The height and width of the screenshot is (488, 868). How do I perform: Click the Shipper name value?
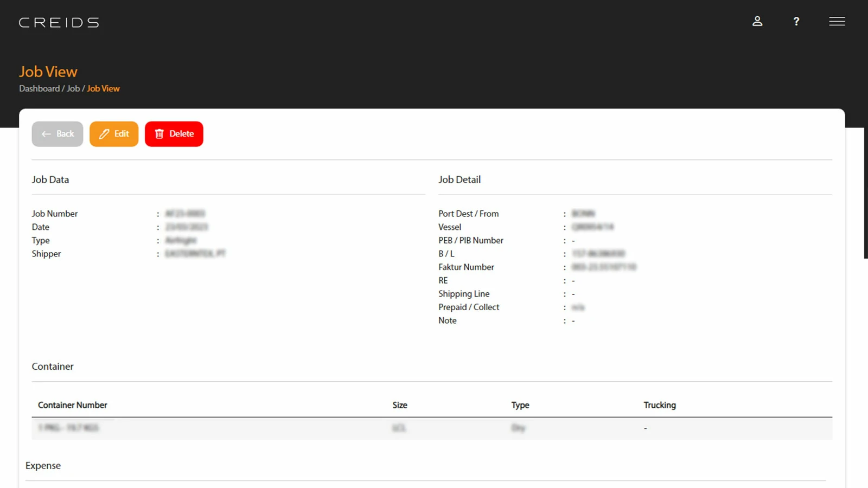195,254
